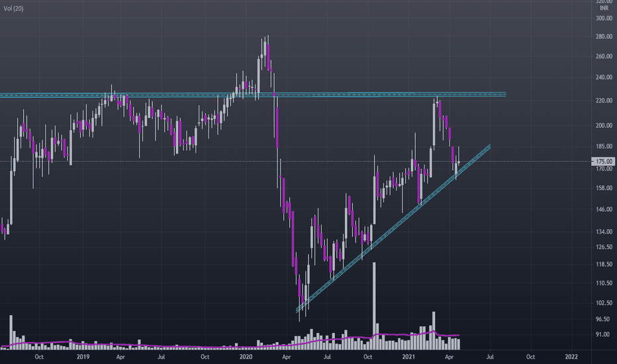Click the 2020 time axis label

(246, 357)
